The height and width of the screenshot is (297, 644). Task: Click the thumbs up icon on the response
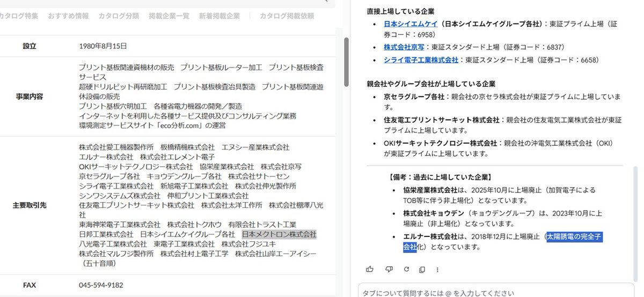click(370, 269)
